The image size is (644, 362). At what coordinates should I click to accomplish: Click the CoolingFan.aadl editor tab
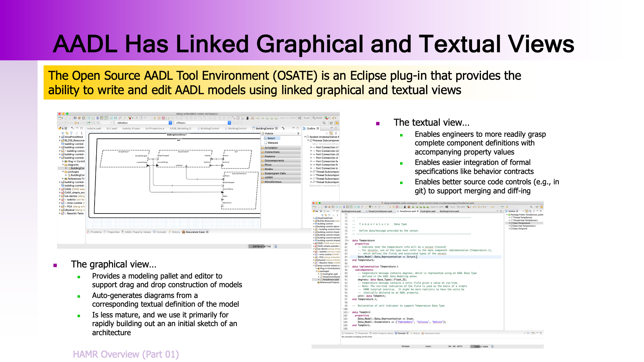[x=428, y=212]
